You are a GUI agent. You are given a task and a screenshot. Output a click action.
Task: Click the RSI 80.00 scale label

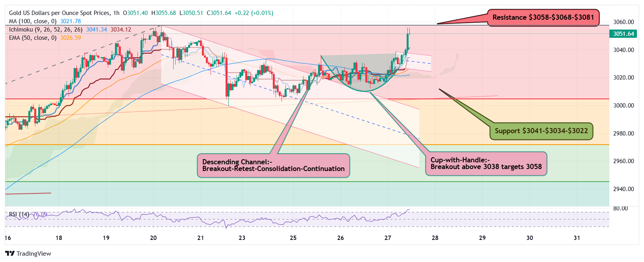tap(620, 208)
